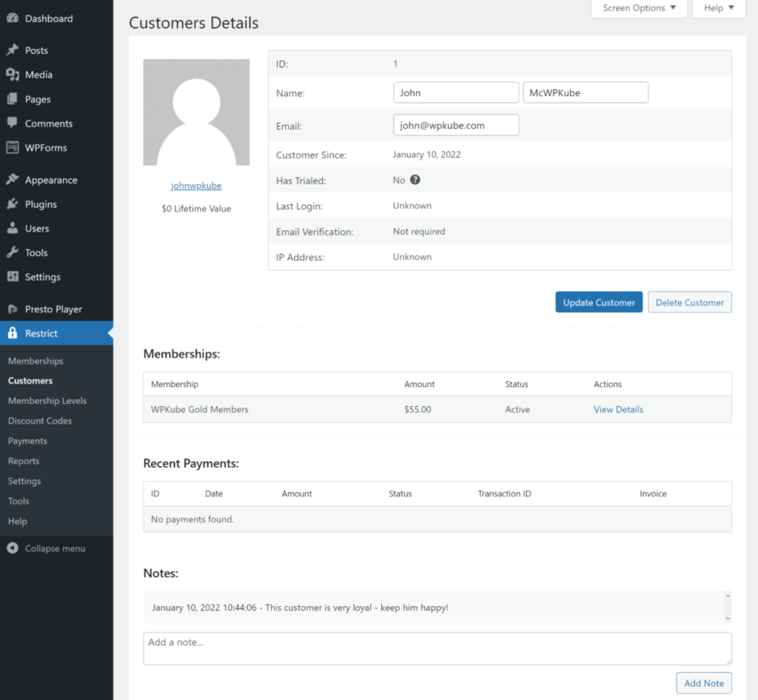Click the Restrict padlock icon
The image size is (758, 700).
coord(13,334)
